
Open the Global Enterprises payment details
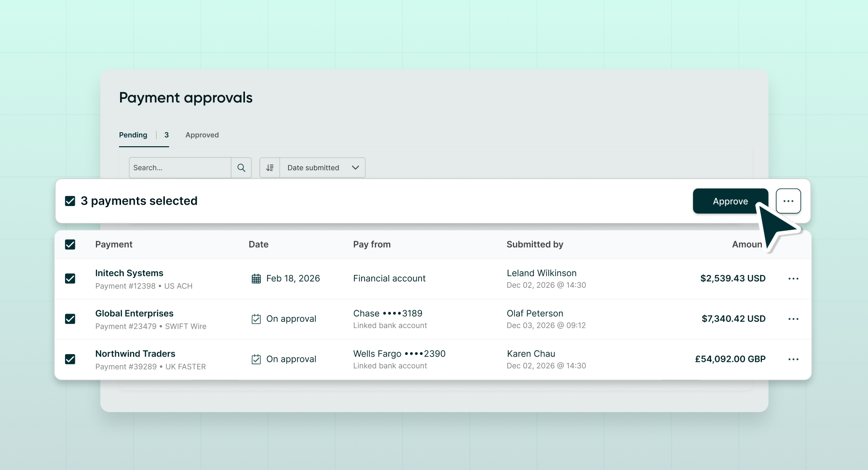click(135, 313)
